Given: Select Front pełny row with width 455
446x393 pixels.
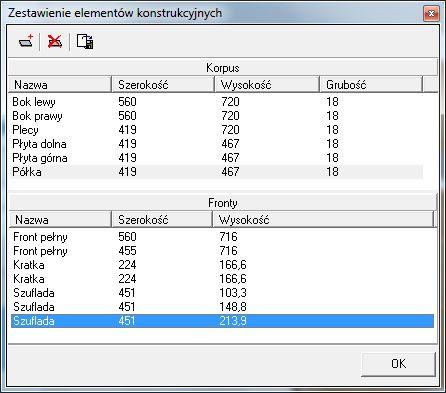Looking at the screenshot, I should coord(222,251).
